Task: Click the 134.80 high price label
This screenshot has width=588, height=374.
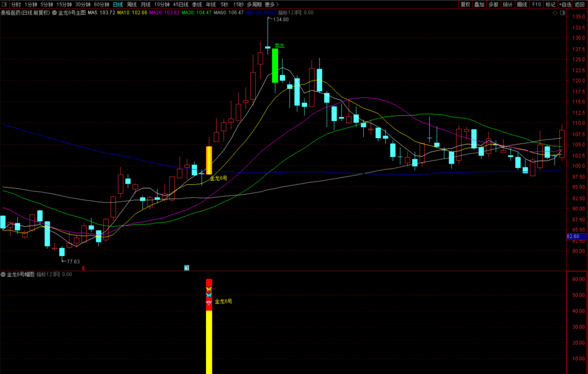Action: point(281,20)
